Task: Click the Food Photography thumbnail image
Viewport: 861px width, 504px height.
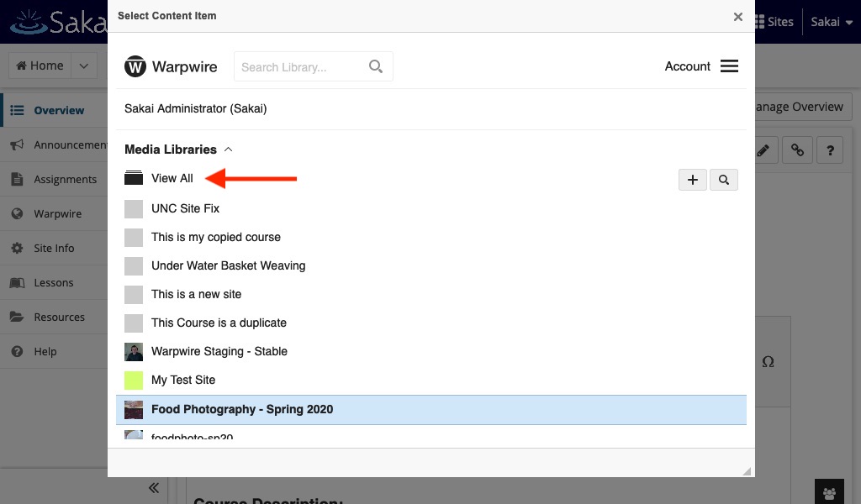Action: click(134, 410)
